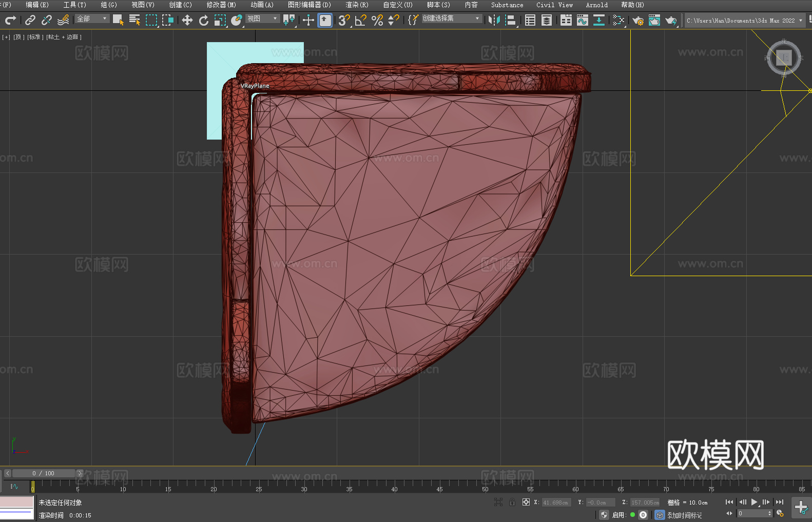Activate Select and Rotate tool

pyautogui.click(x=204, y=20)
